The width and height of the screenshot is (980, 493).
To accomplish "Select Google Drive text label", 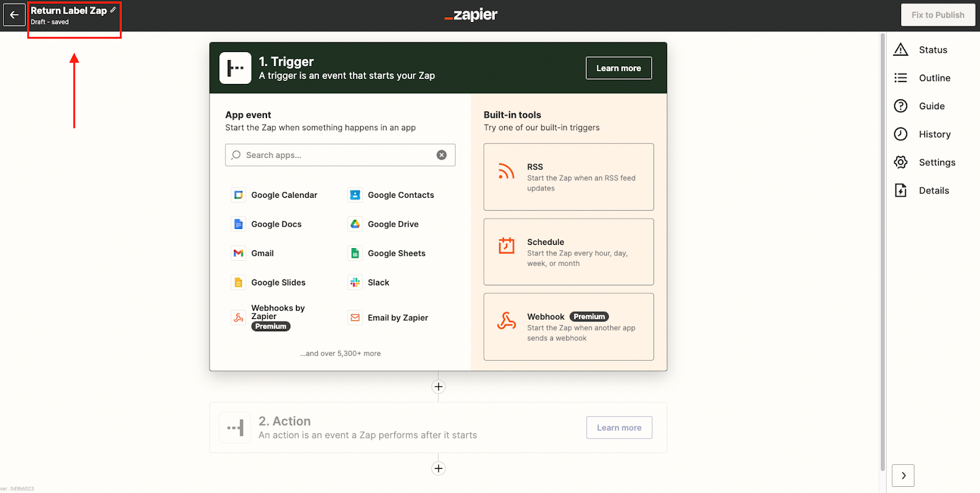I will click(x=393, y=224).
